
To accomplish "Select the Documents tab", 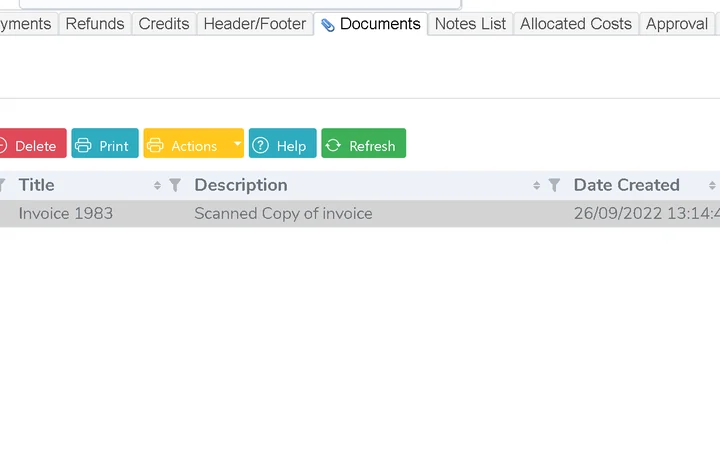I will (371, 24).
